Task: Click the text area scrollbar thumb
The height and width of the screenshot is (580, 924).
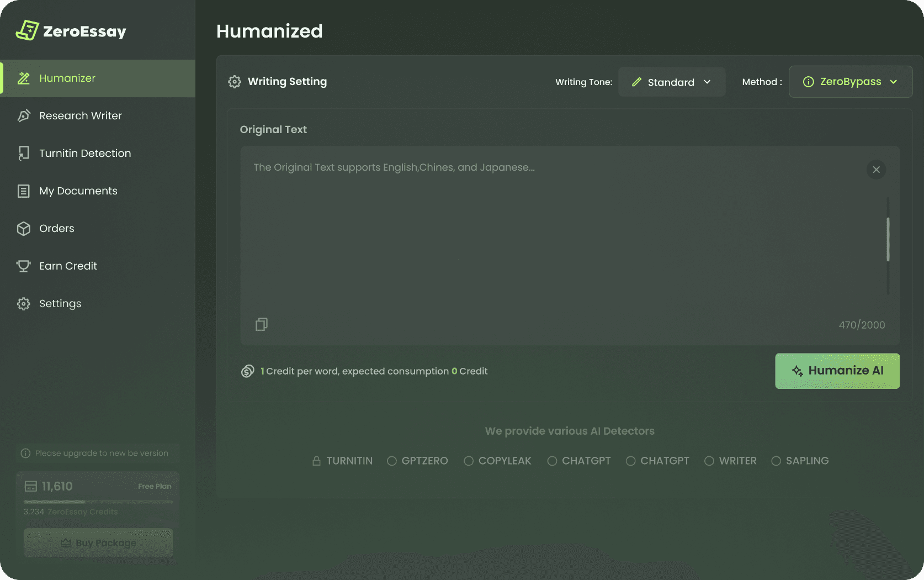Action: pyautogui.click(x=888, y=239)
